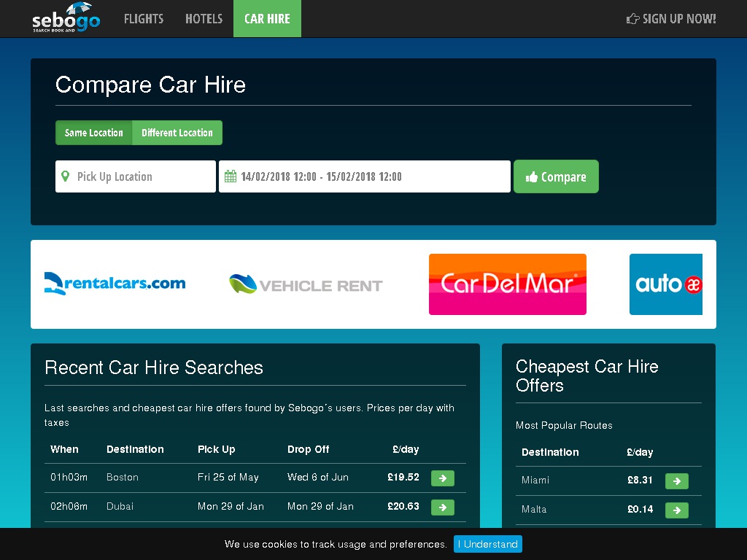The height and width of the screenshot is (560, 747).
Task: Open the pick-up and drop-off date picker
Action: coord(365,176)
